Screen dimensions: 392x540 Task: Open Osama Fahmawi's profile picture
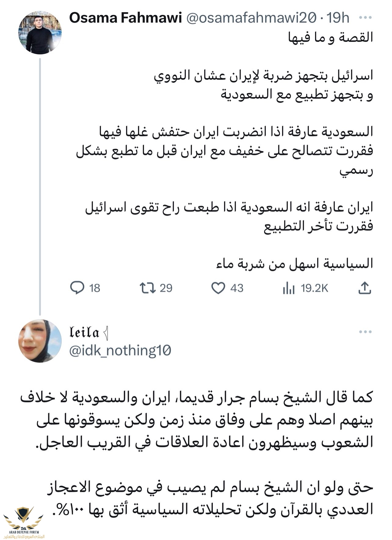(40, 33)
